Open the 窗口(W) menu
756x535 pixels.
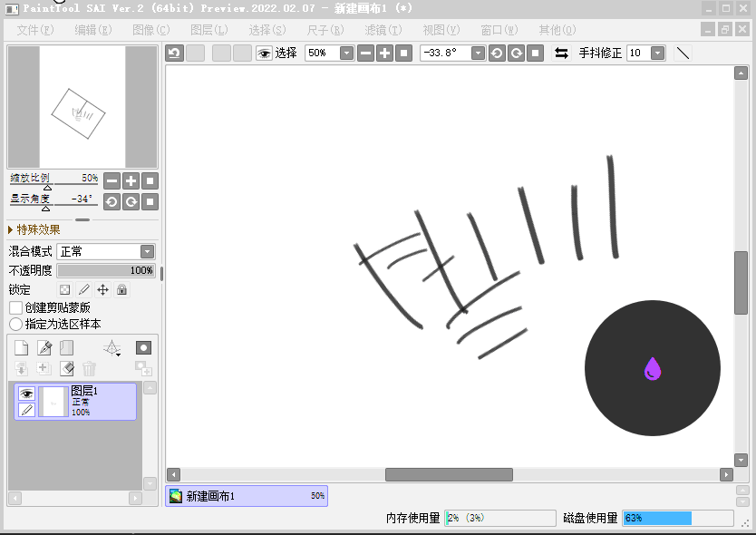tap(499, 30)
